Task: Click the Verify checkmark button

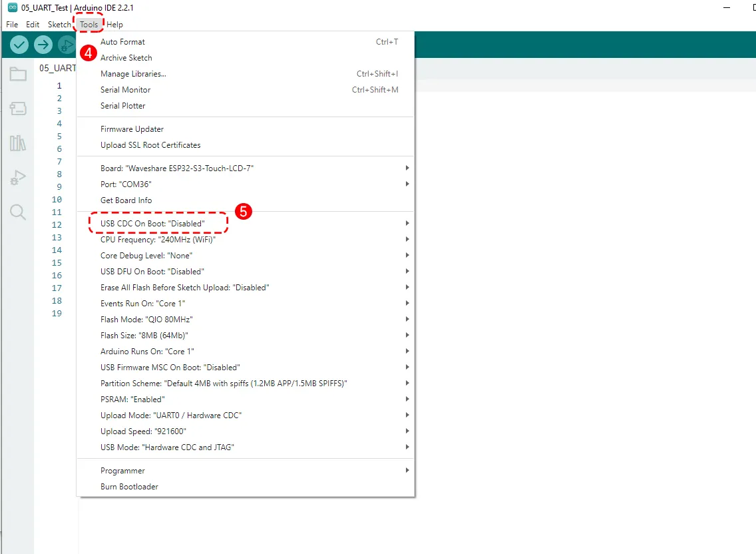Action: [x=19, y=45]
